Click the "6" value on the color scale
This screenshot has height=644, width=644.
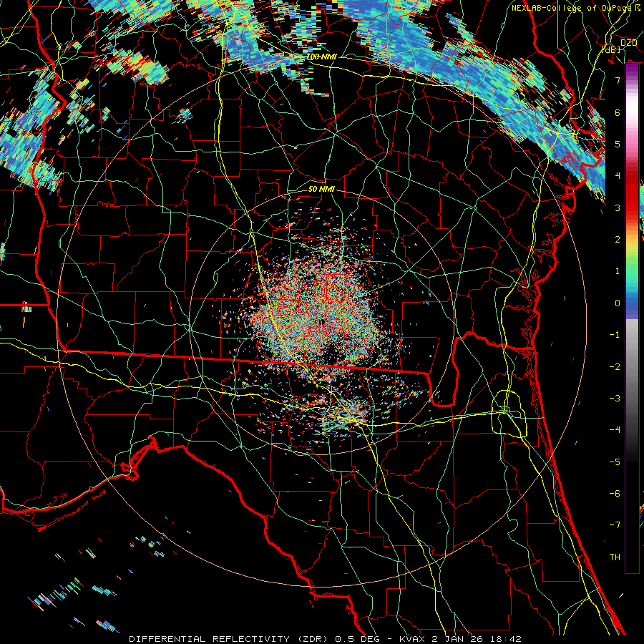point(618,112)
